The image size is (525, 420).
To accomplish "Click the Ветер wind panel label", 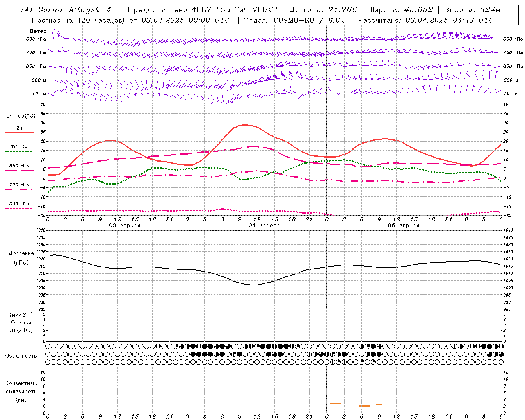I will tap(38, 31).
